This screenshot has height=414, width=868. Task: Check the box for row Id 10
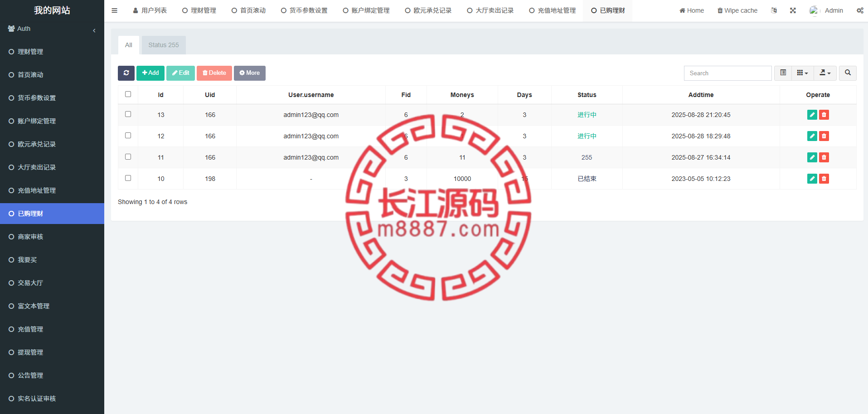128,178
